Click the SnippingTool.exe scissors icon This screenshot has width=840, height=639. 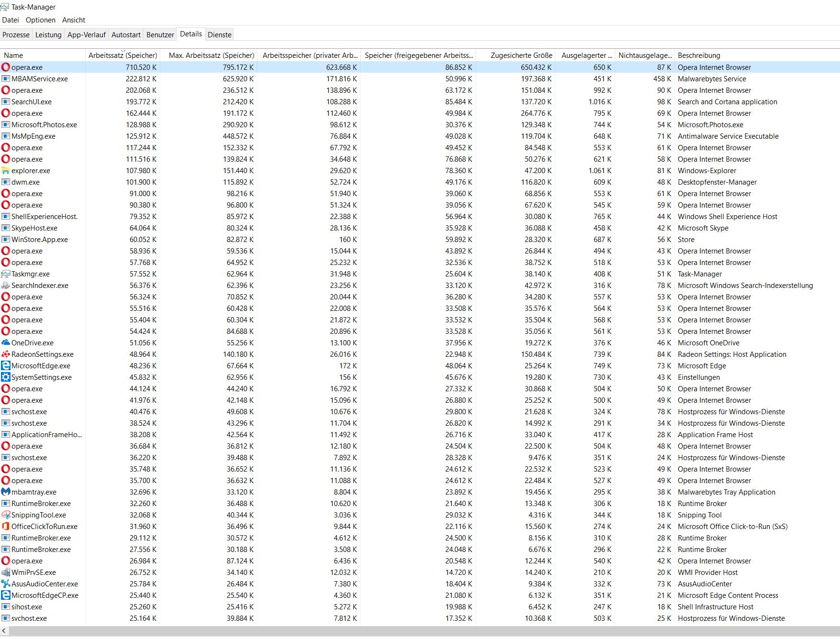pyautogui.click(x=6, y=515)
